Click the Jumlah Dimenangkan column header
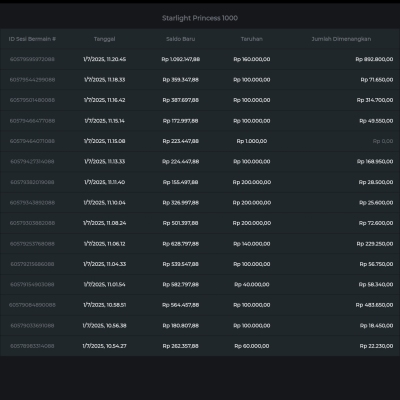The width and height of the screenshot is (400, 400). click(x=341, y=39)
